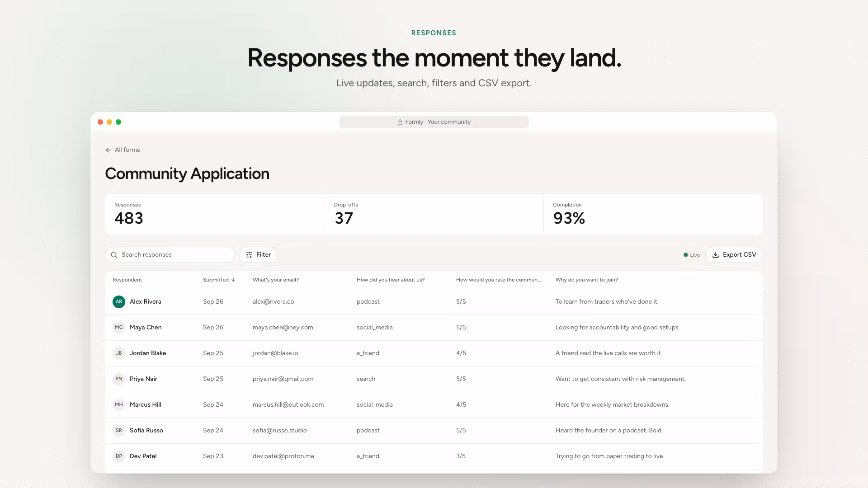Click the Responses count 483
This screenshot has width=868, height=488.
point(129,219)
